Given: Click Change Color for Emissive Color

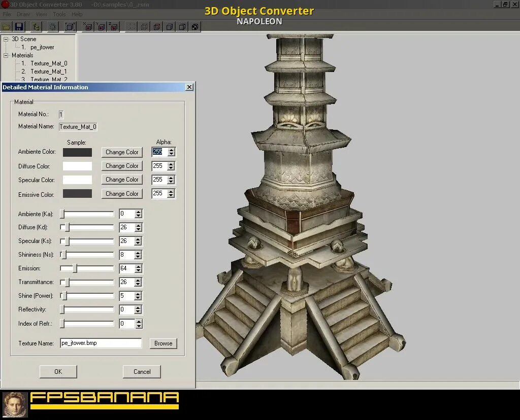Looking at the screenshot, I should pos(122,194).
